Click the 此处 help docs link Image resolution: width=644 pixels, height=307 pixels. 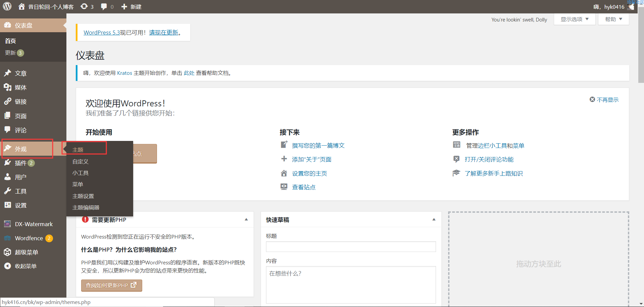[189, 73]
